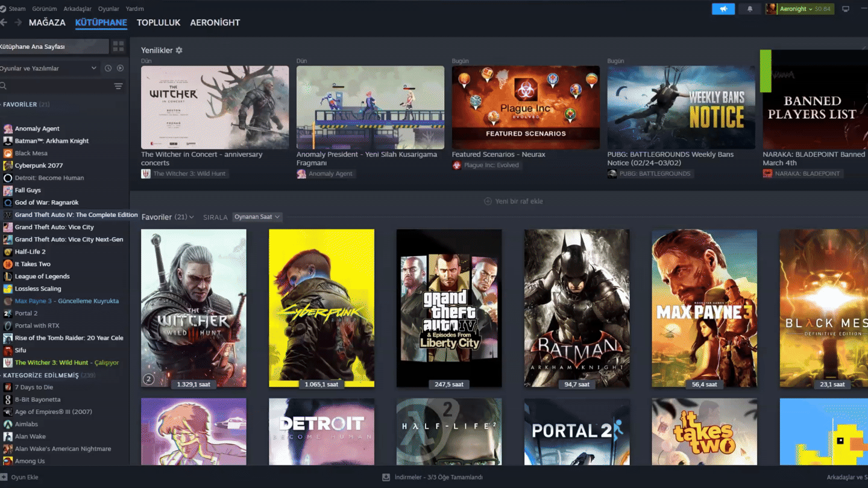The height and width of the screenshot is (488, 868).
Task: Open the Max Payne 3 cover art
Action: (x=704, y=308)
